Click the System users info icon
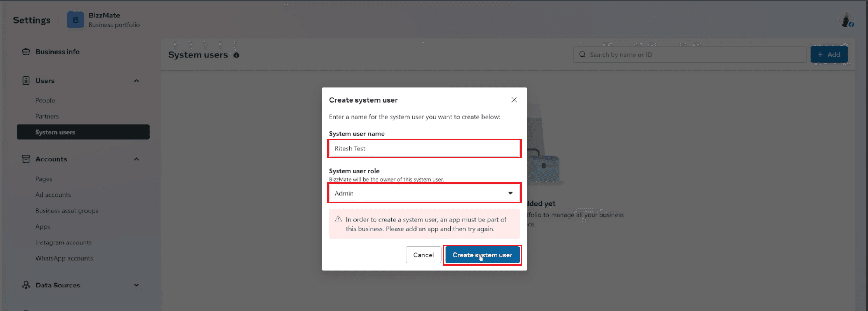868x311 pixels. pyautogui.click(x=236, y=55)
